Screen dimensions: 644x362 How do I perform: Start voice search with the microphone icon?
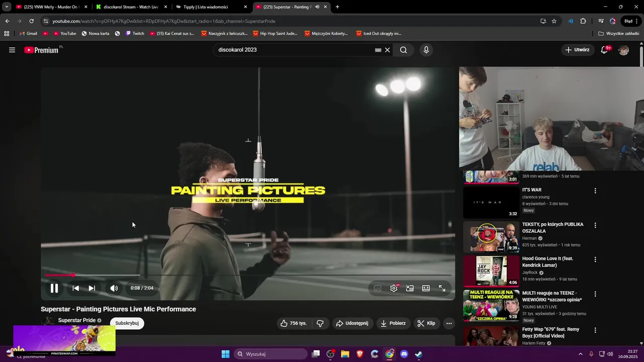[426, 50]
